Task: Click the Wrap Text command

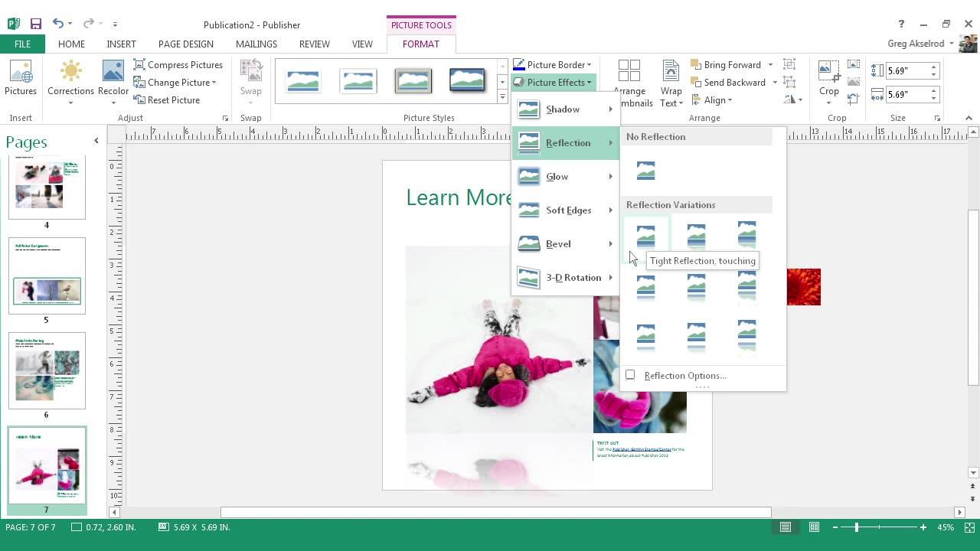Action: [671, 82]
